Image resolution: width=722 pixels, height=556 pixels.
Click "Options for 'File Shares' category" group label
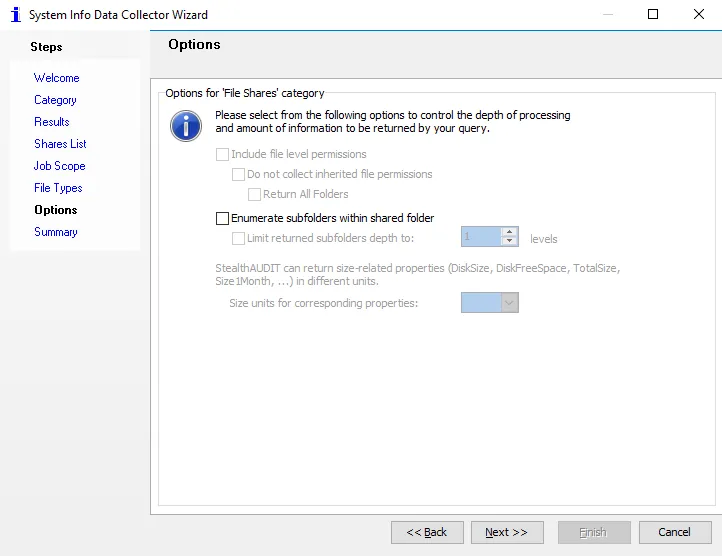click(x=245, y=93)
